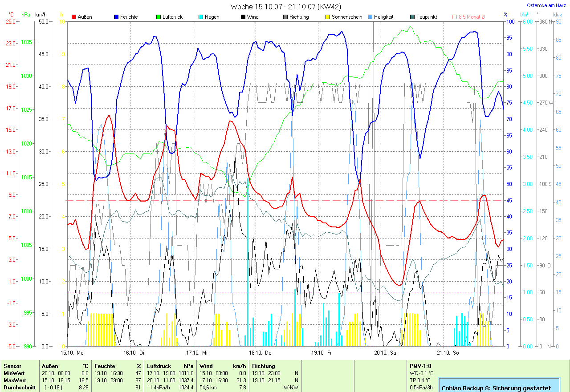Click the black Wind legend swatch
570x392 pixels.
243,17
